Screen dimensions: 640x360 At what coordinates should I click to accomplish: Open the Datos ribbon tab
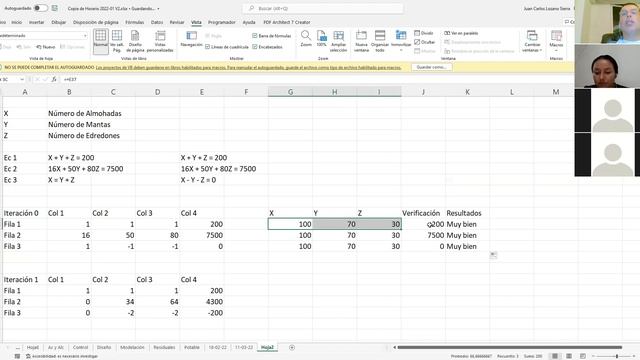[157, 22]
